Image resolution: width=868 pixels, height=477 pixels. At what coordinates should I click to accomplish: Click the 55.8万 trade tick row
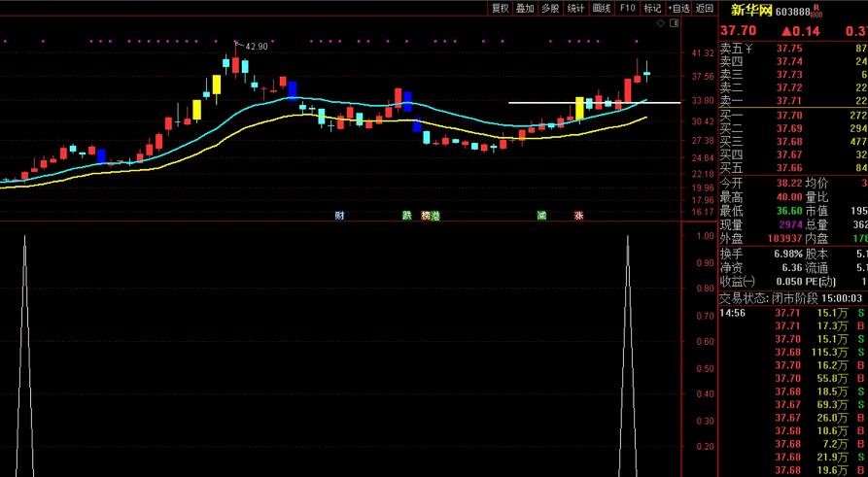(793, 379)
